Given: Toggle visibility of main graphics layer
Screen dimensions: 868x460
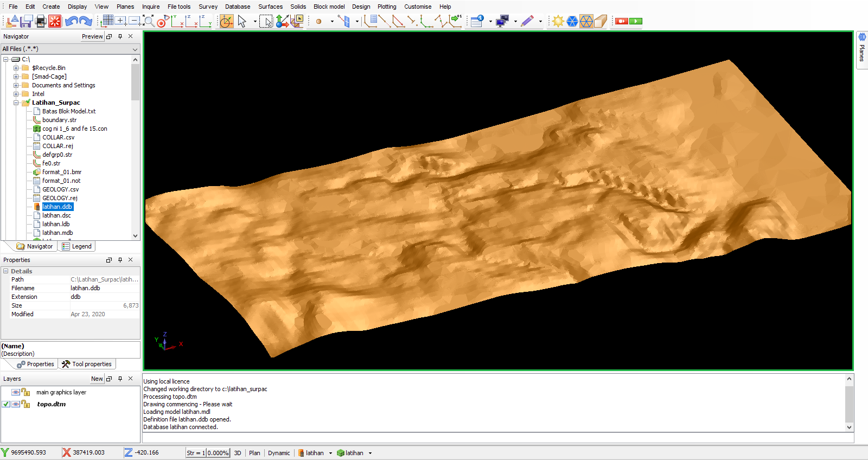Looking at the screenshot, I should [16, 392].
